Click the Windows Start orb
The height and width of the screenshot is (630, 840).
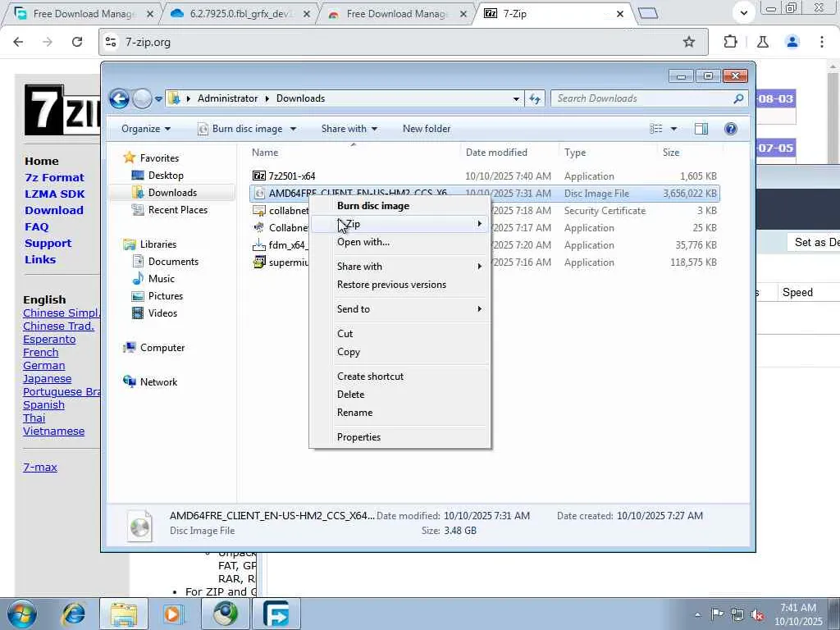tap(22, 614)
